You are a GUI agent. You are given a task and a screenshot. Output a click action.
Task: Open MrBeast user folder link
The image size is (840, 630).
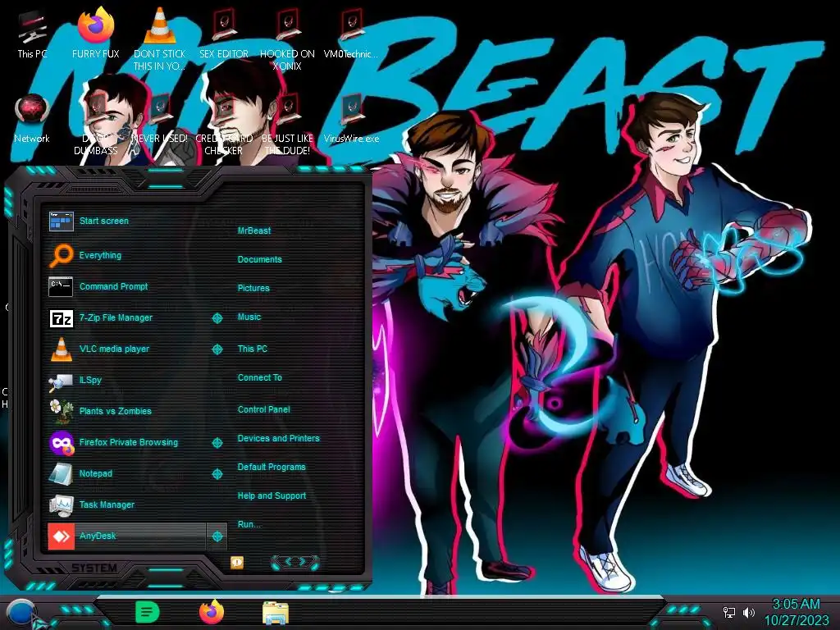pyautogui.click(x=254, y=231)
